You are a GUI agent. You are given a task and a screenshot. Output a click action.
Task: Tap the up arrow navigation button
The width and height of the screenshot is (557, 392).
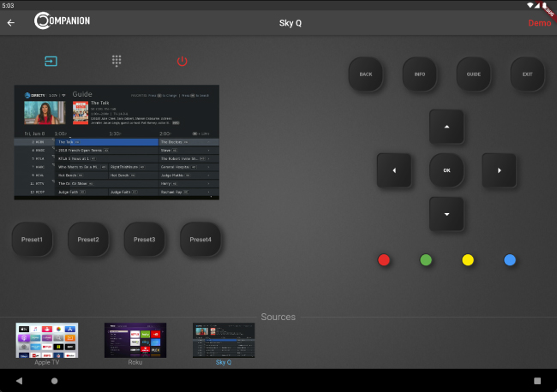coord(446,127)
